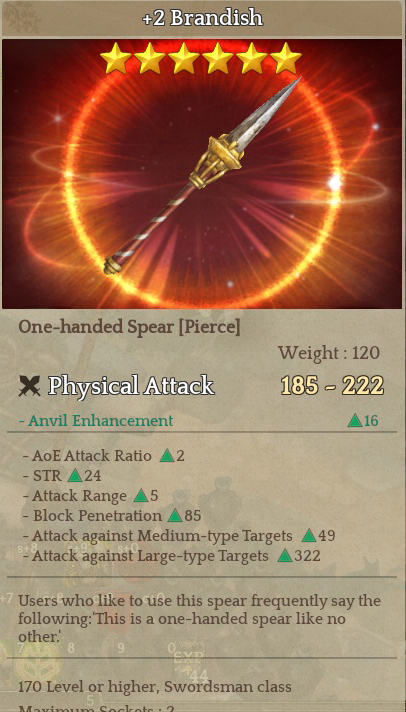Image resolution: width=406 pixels, height=712 pixels.
Task: Click the spear item artwork image
Action: coord(203,174)
